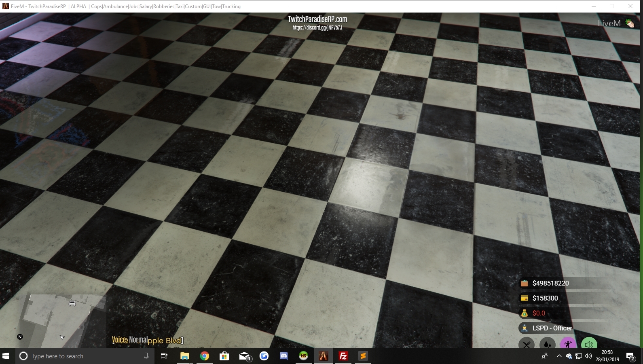Click the Voice: Normal indicator text
Image resolution: width=643 pixels, height=364 pixels.
(x=130, y=340)
